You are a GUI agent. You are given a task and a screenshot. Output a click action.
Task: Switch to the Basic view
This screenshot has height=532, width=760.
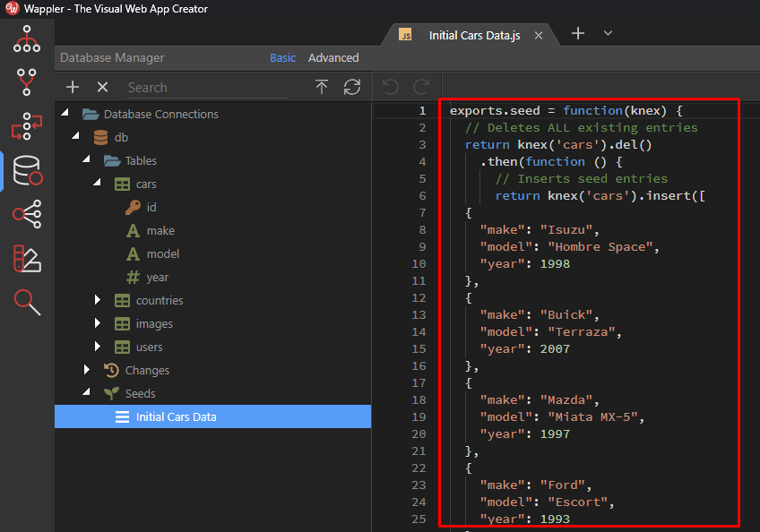tap(282, 57)
